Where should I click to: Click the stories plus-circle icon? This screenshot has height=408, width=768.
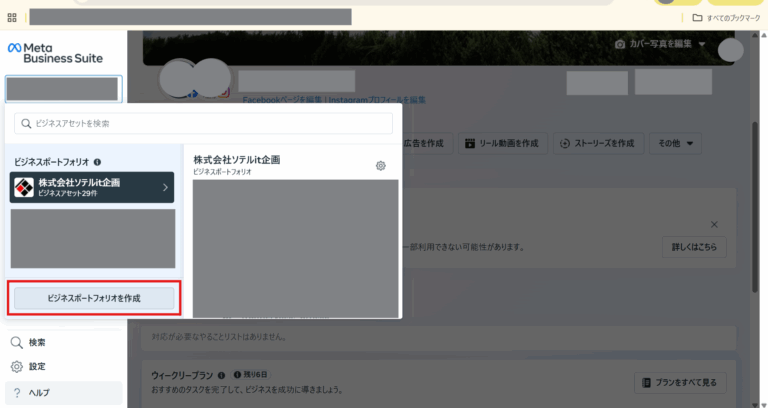565,143
